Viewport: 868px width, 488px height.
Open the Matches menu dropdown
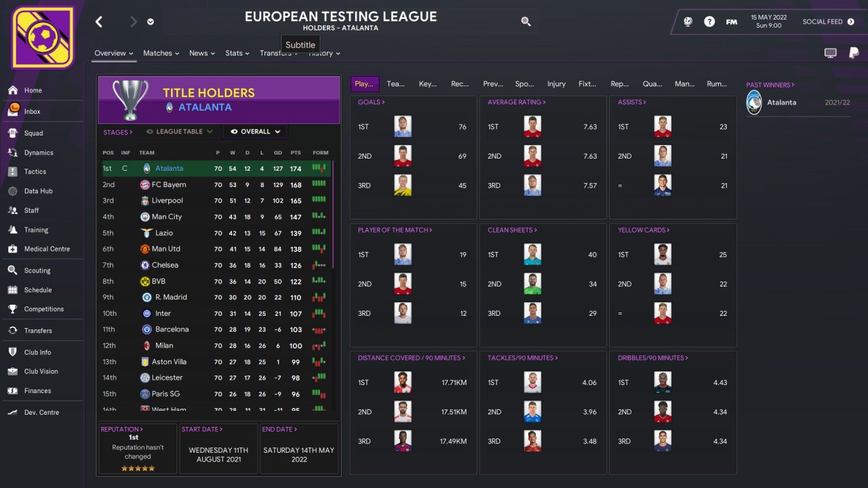pos(161,53)
